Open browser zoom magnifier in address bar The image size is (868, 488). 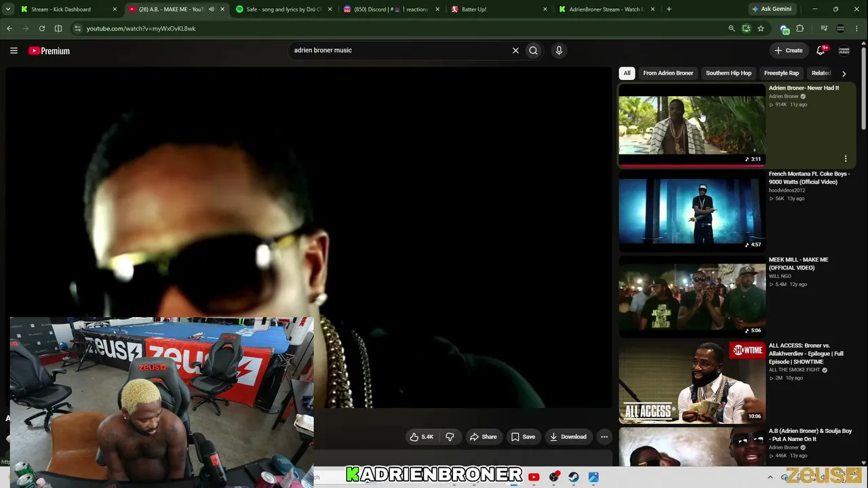(x=731, y=28)
